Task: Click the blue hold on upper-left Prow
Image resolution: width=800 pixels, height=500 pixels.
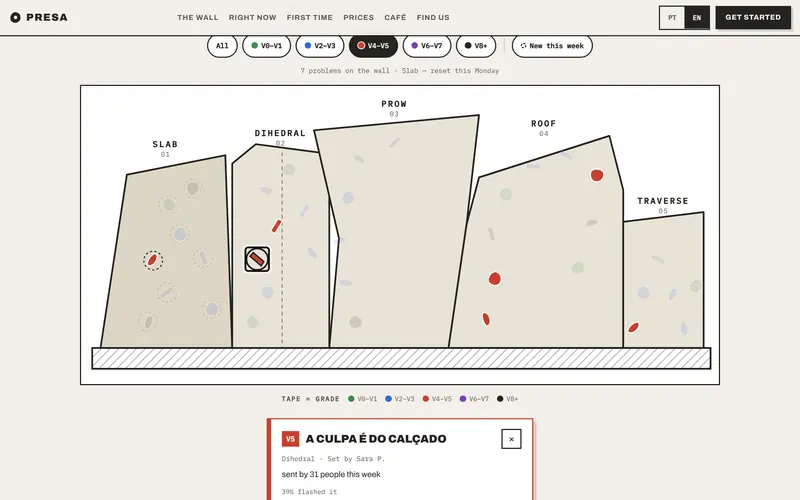Action: [348, 197]
